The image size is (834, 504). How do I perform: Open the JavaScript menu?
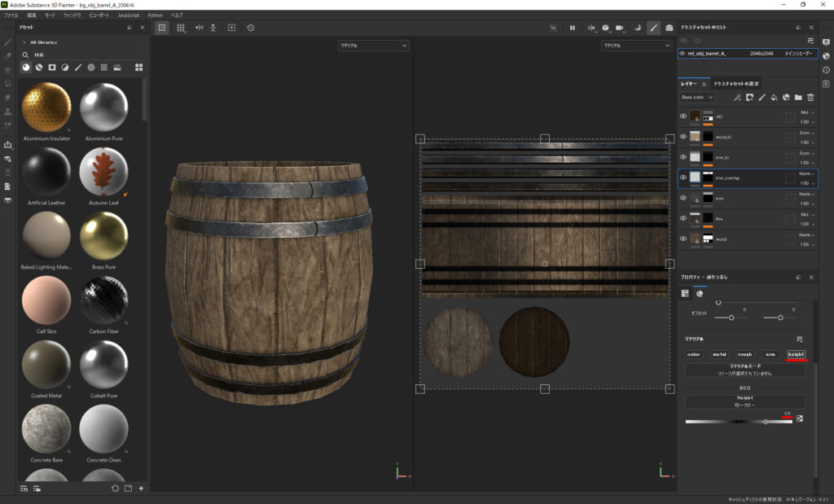coord(128,15)
